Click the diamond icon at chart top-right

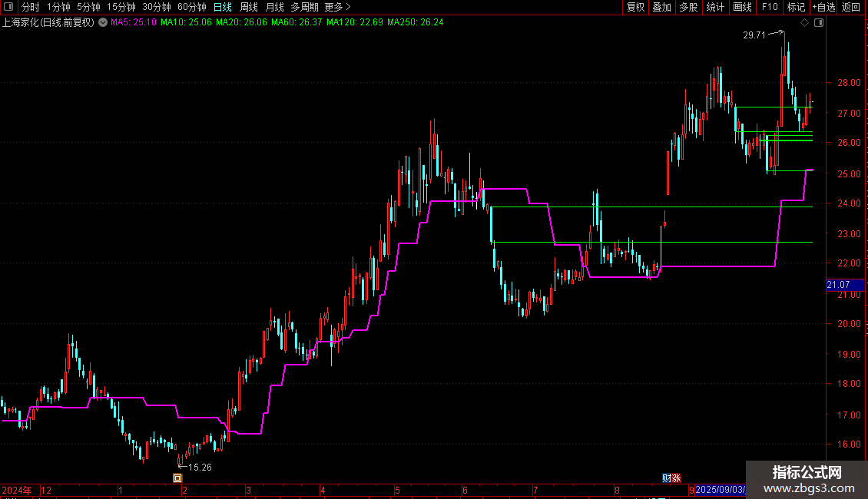coord(805,23)
